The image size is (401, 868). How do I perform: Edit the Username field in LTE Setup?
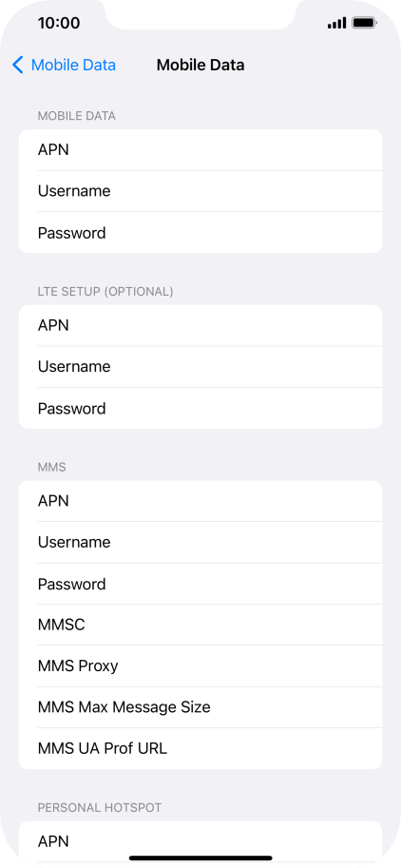(x=200, y=366)
